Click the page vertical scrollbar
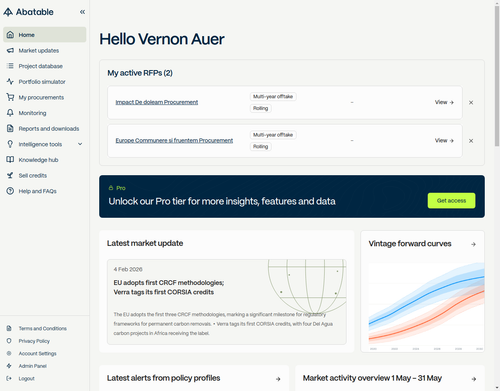 [497, 76]
